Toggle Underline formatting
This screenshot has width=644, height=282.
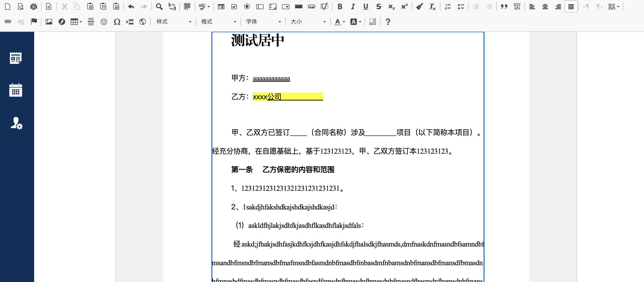click(365, 7)
